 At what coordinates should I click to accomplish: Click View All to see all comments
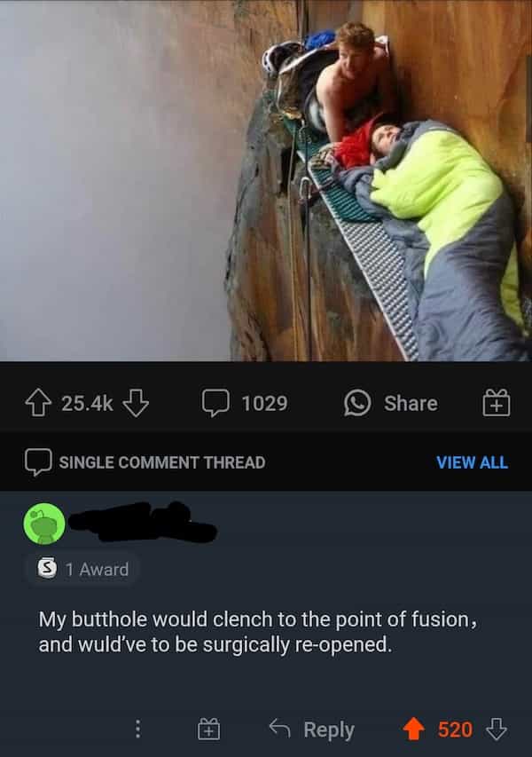(x=472, y=462)
